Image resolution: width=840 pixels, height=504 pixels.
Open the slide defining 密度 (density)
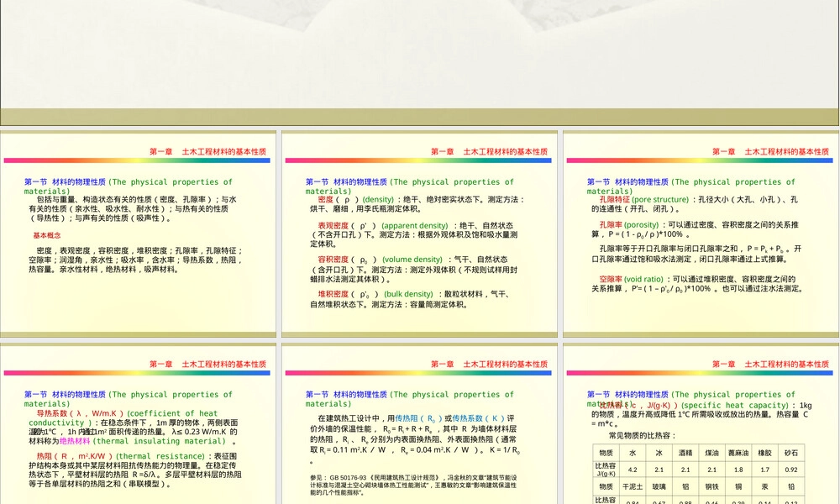point(419,234)
